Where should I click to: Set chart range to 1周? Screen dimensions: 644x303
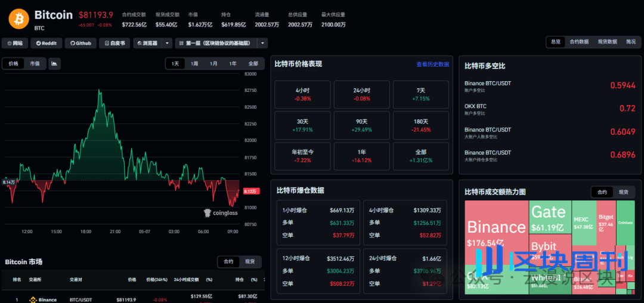point(194,64)
